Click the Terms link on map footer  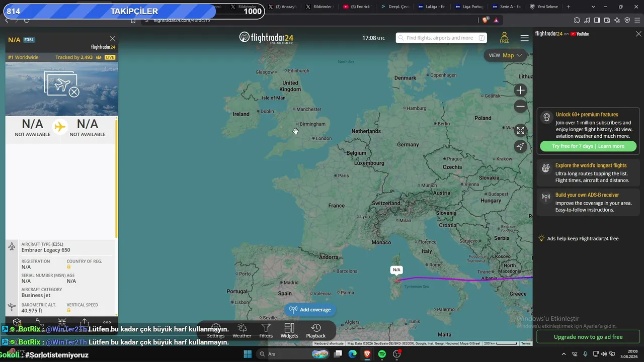526,343
